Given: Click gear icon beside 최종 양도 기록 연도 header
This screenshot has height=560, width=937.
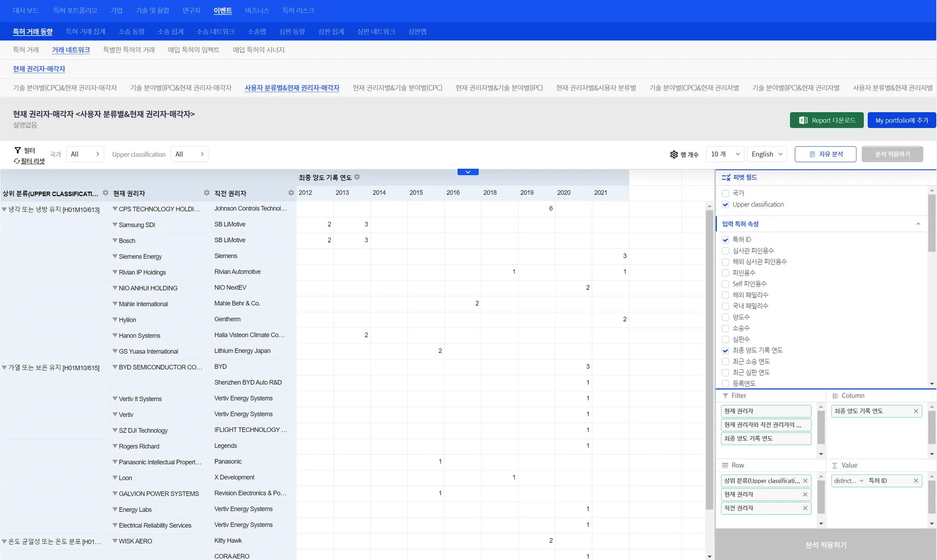Looking at the screenshot, I should [357, 177].
